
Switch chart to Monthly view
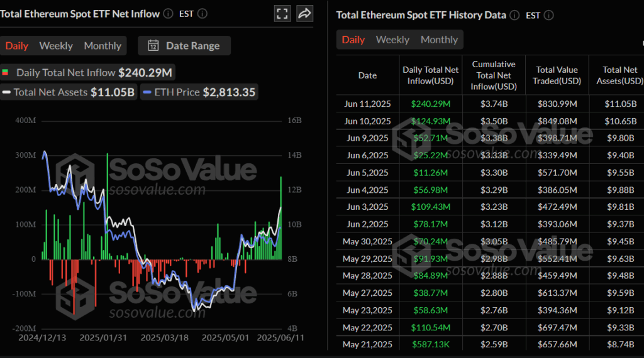pyautogui.click(x=103, y=46)
